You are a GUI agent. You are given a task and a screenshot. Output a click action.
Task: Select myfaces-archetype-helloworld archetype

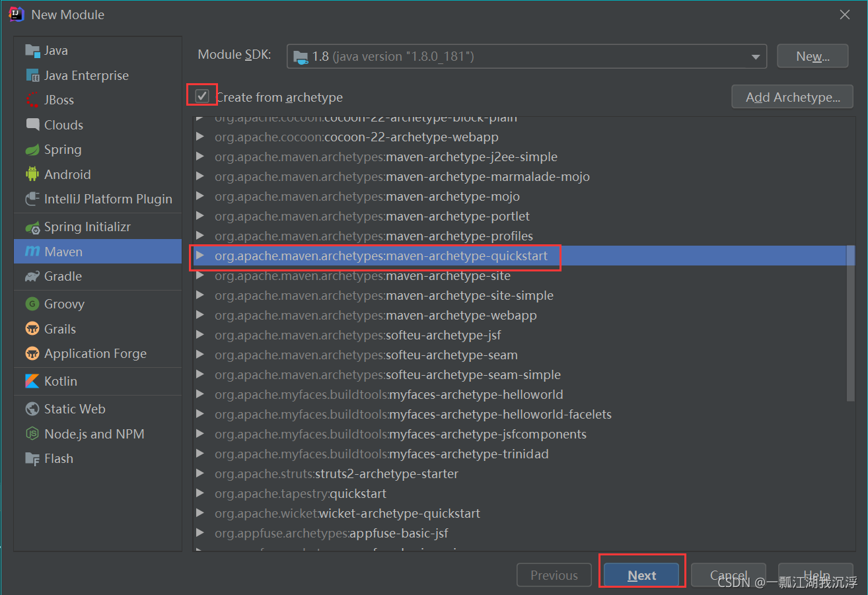tap(519, 395)
